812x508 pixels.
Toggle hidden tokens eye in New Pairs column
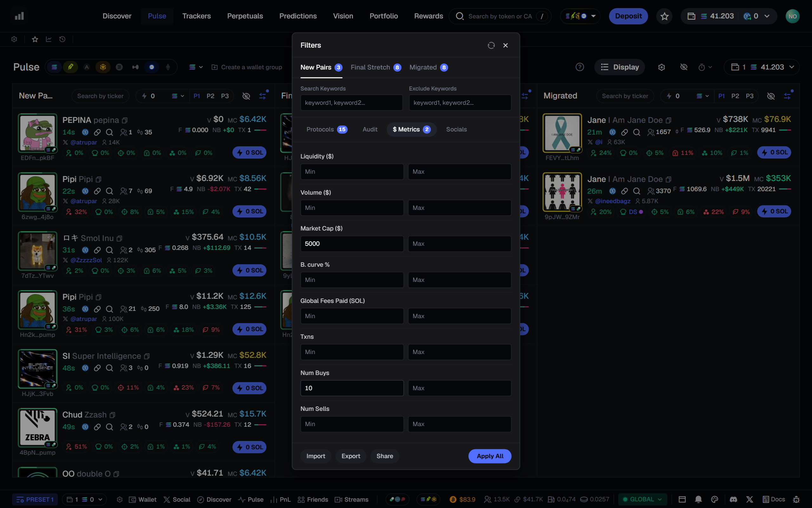[x=246, y=96]
